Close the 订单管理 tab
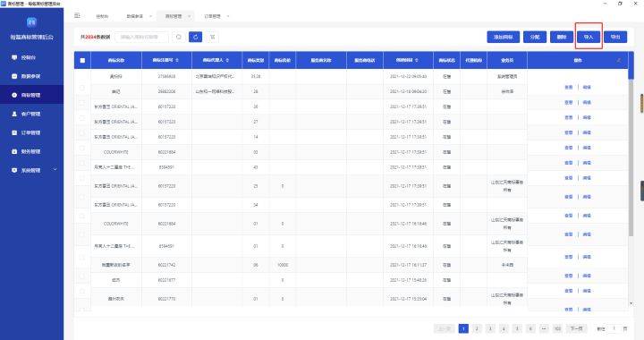The width and height of the screenshot is (644, 340). 228,16
